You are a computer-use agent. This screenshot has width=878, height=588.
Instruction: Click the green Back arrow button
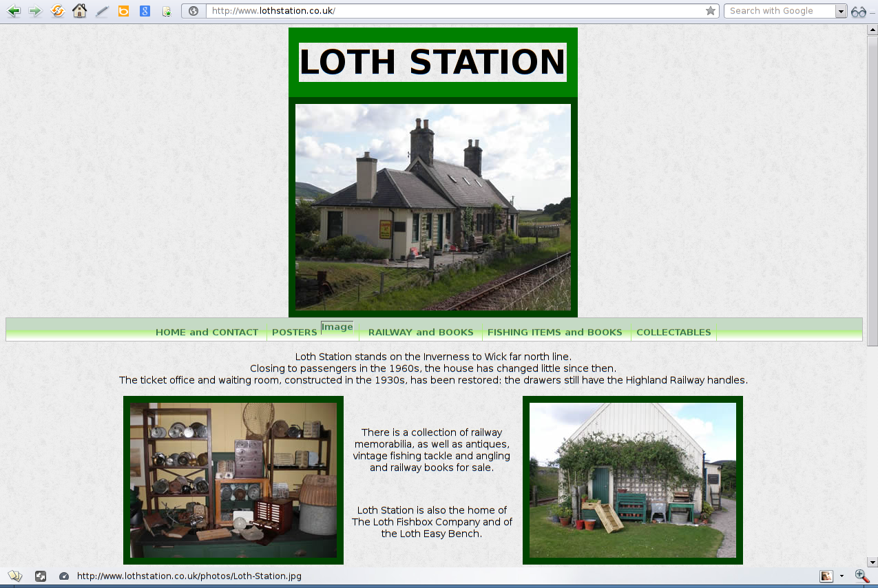pyautogui.click(x=14, y=11)
